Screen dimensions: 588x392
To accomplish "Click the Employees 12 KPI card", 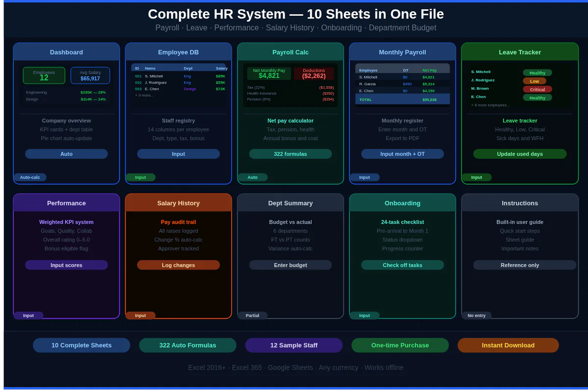I will pyautogui.click(x=44, y=75).
